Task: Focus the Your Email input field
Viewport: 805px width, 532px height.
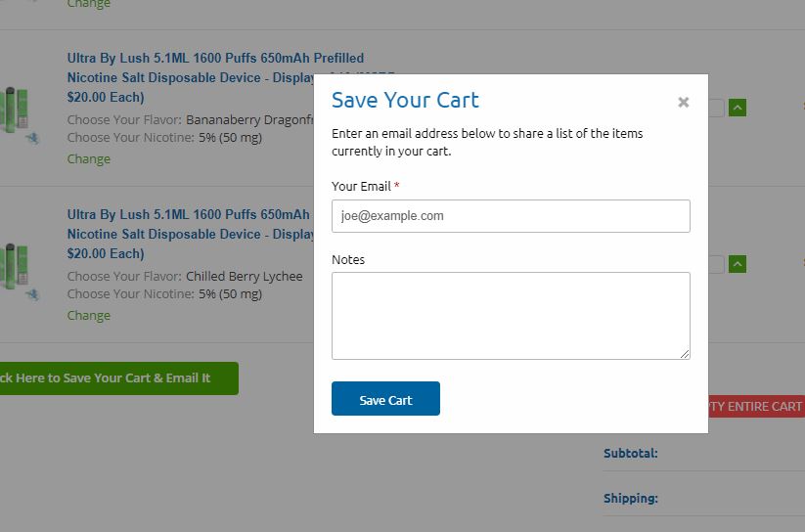Action: click(511, 216)
